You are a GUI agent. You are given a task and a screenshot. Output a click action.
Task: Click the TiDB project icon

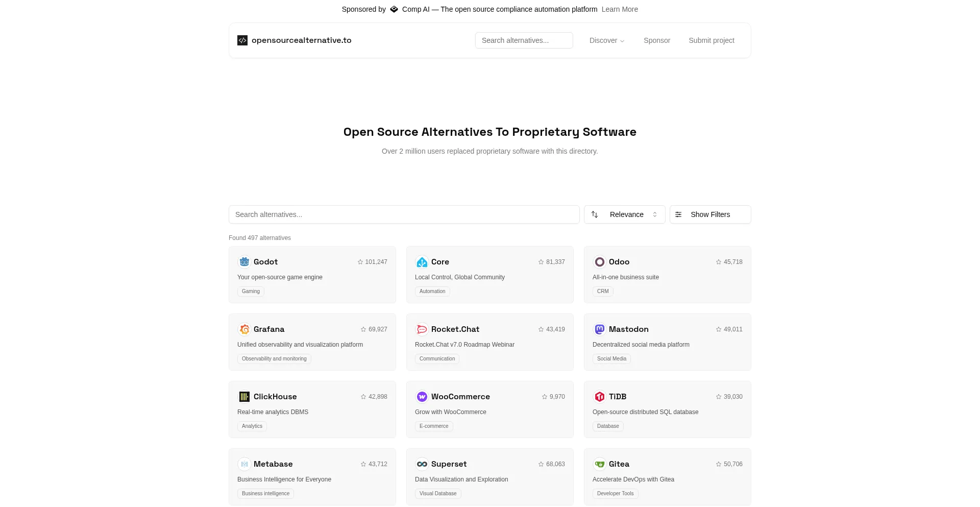click(600, 397)
